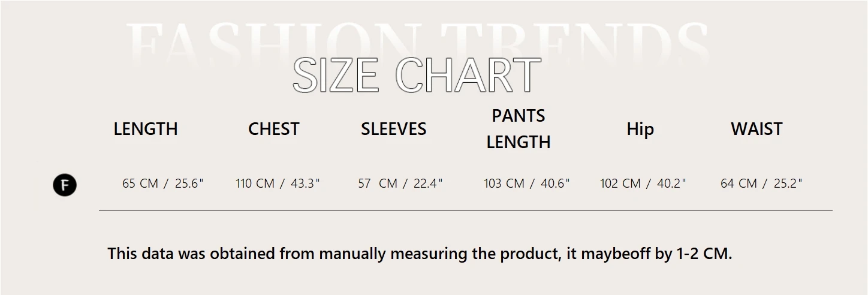Click the 64 CM waist measurement
Viewport: 868px width, 295px height.
coord(739,183)
